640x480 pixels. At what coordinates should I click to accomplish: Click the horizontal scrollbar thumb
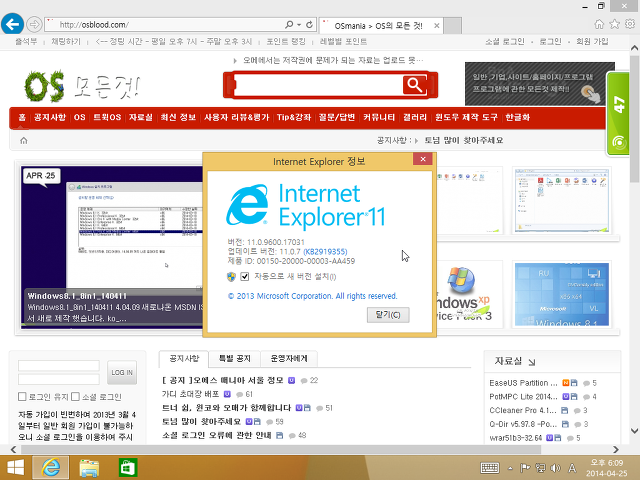point(281,449)
